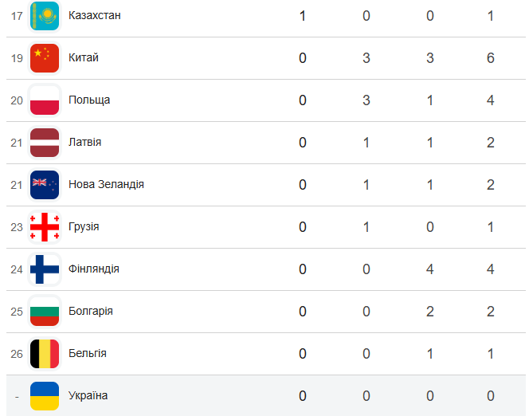Select the Польща country name
The height and width of the screenshot is (420, 529).
[x=89, y=100]
